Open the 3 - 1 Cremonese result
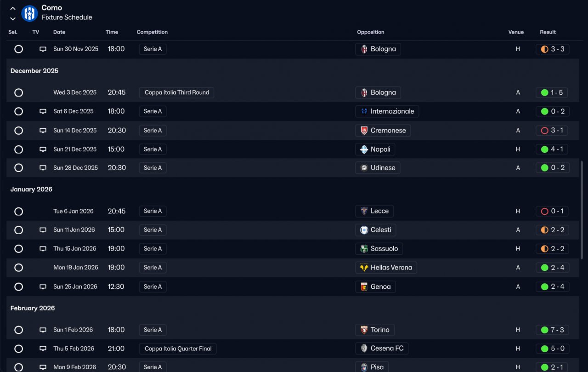 point(552,131)
